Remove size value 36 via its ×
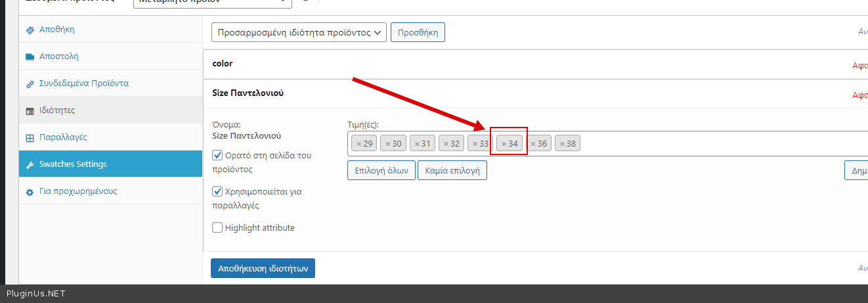 [533, 143]
